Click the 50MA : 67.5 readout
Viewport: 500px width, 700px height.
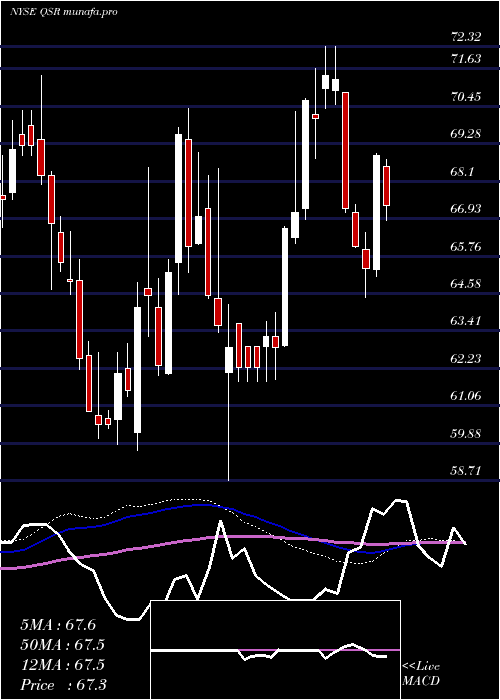[x=62, y=645]
